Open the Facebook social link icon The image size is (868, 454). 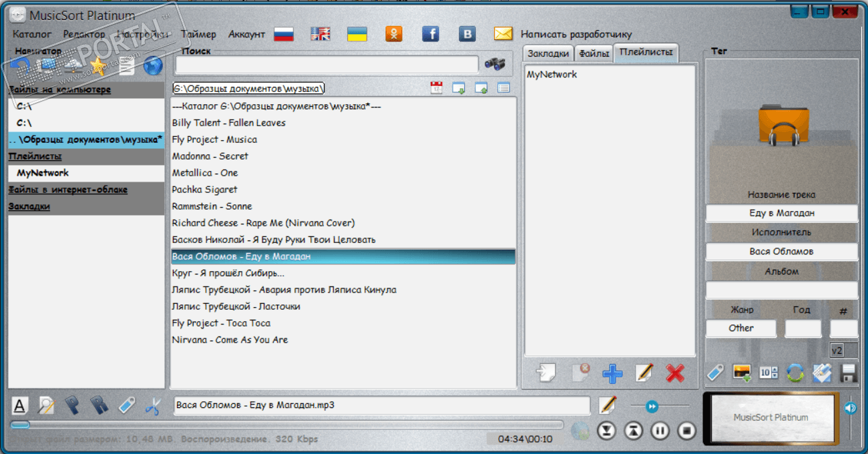(431, 34)
